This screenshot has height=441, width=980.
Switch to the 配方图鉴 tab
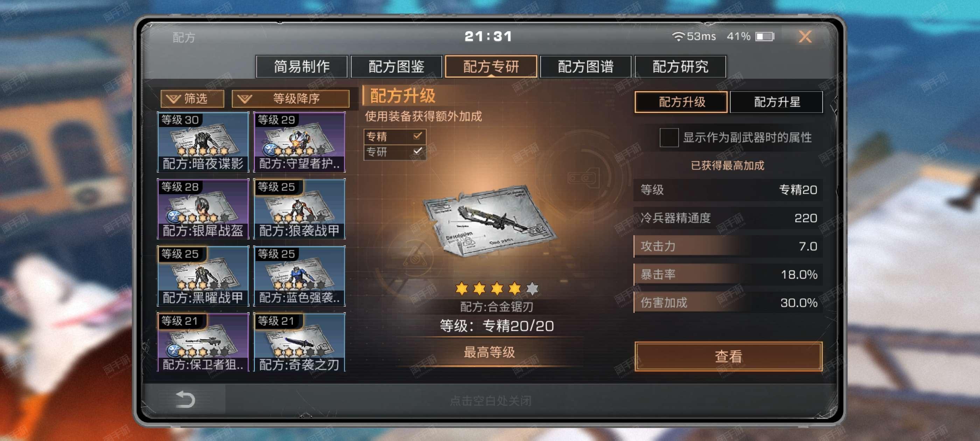396,66
